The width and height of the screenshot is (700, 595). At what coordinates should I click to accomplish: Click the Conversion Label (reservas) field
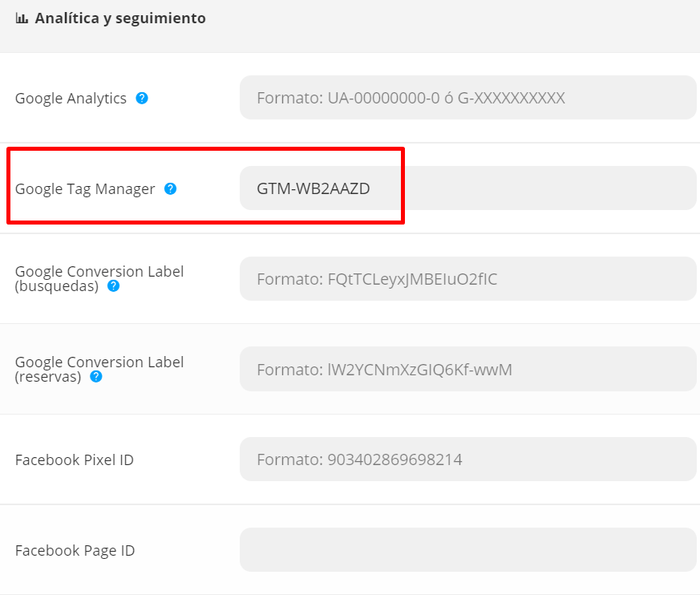tap(468, 368)
